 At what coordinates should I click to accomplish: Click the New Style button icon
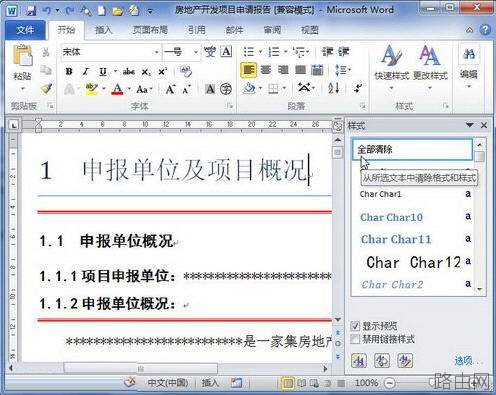tap(359, 361)
